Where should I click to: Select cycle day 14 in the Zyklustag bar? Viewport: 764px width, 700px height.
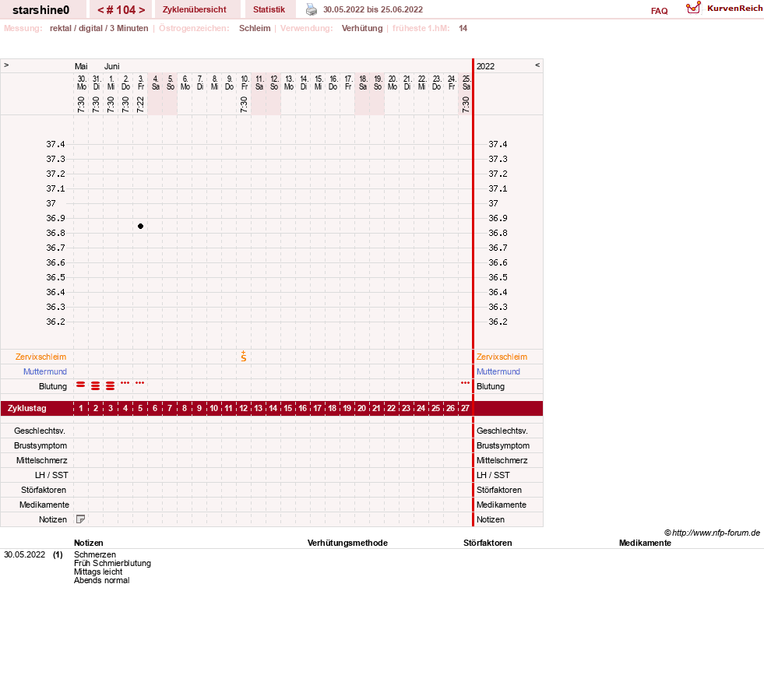coord(273,408)
